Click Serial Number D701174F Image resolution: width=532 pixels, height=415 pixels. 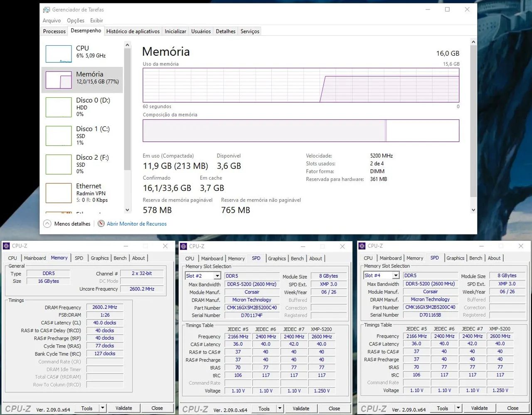click(x=252, y=316)
